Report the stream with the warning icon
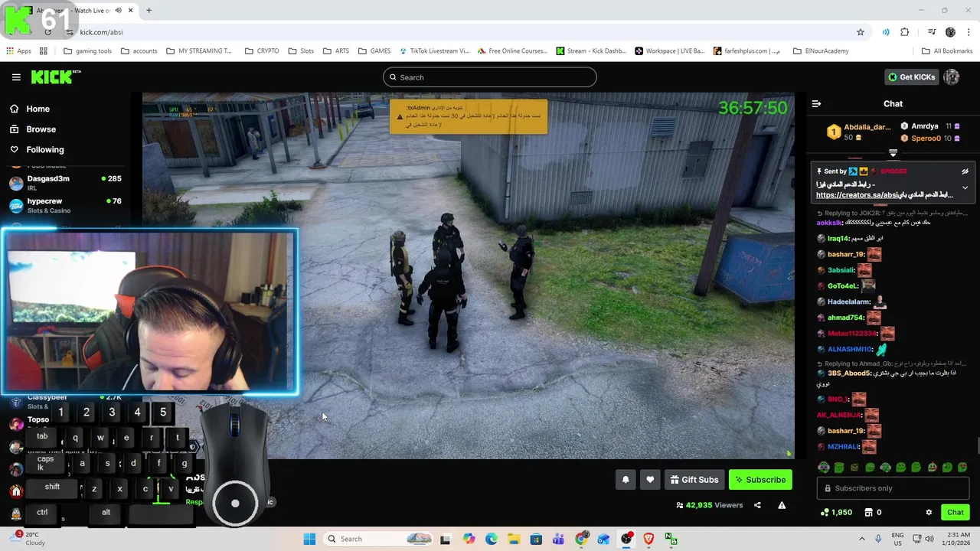 (x=782, y=505)
